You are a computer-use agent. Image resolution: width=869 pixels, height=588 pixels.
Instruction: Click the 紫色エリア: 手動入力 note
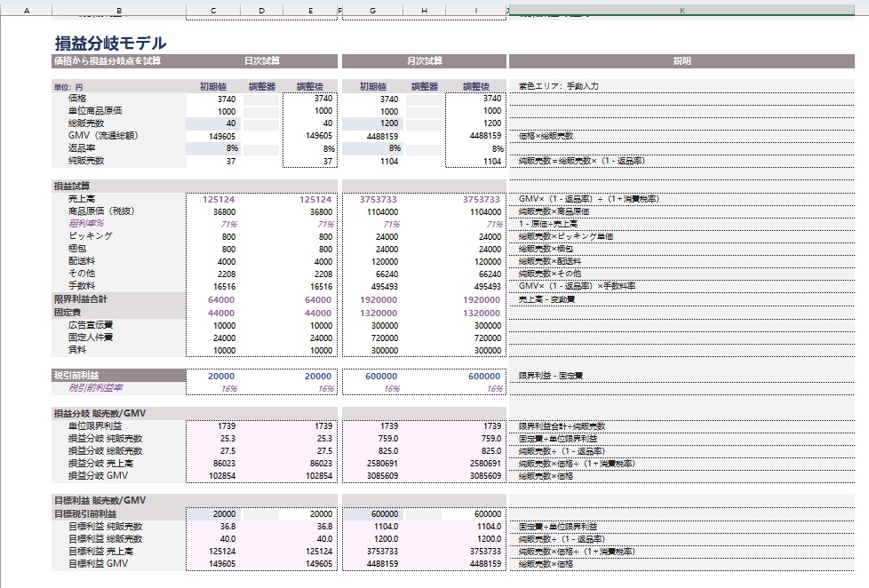pos(558,86)
